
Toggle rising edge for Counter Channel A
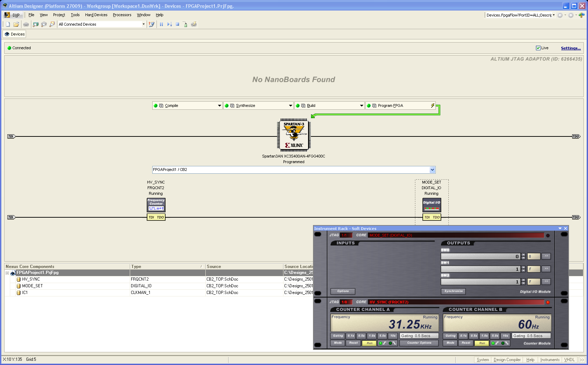coord(383,343)
